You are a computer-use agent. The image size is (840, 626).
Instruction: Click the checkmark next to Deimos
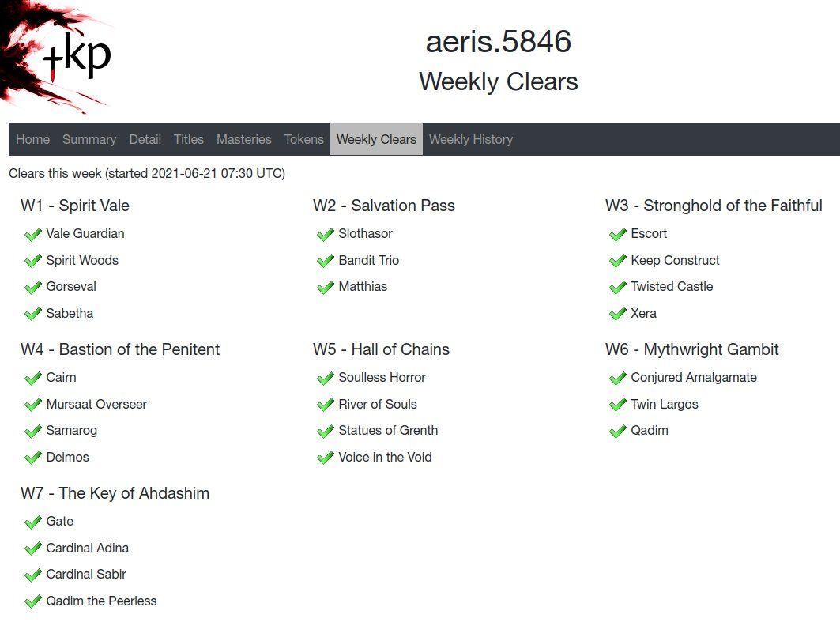point(32,458)
